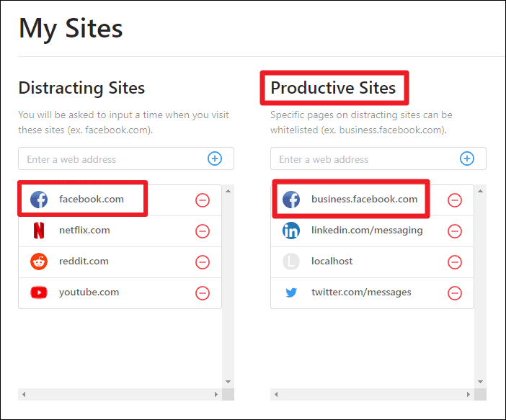The height and width of the screenshot is (420, 506).
Task: Click up arrow of Productive Sites vertical scrollbar
Action: pos(480,192)
